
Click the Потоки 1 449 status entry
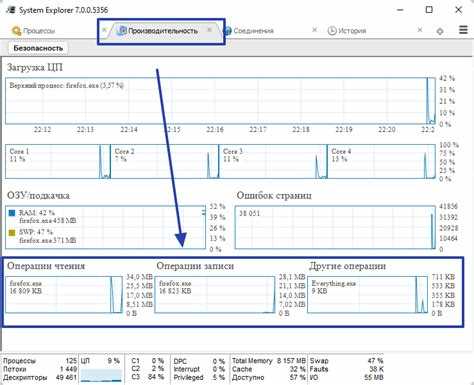click(x=40, y=369)
